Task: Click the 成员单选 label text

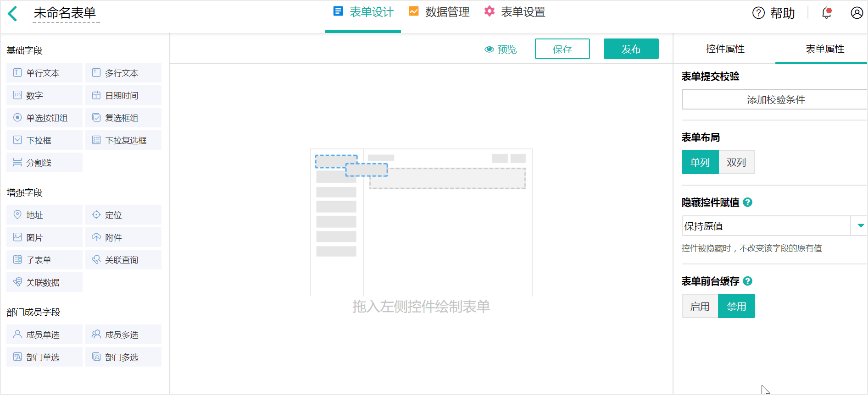Action: point(43,335)
